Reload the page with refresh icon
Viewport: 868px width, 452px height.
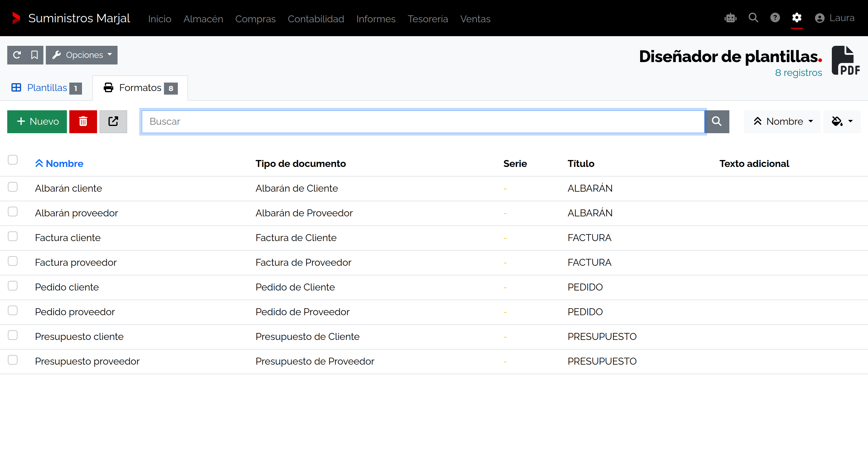[17, 55]
